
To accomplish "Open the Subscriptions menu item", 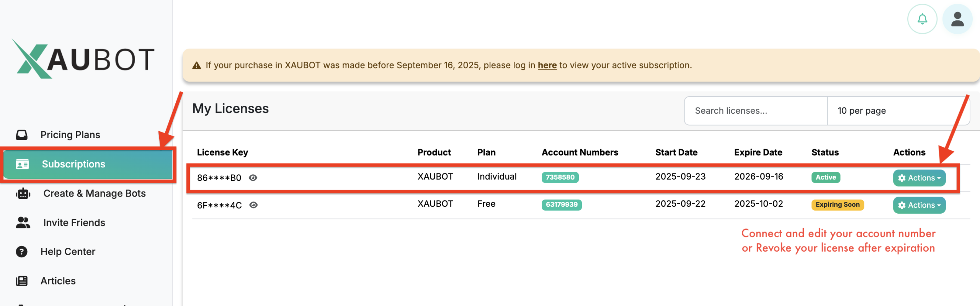I will pos(73,164).
